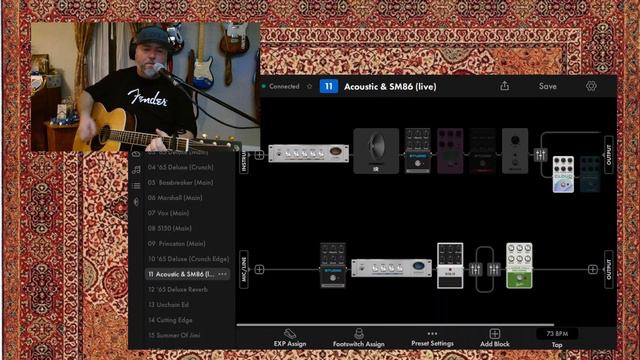Open the music note sidebar icon
The width and height of the screenshot is (640, 360).
pyautogui.click(x=136, y=170)
